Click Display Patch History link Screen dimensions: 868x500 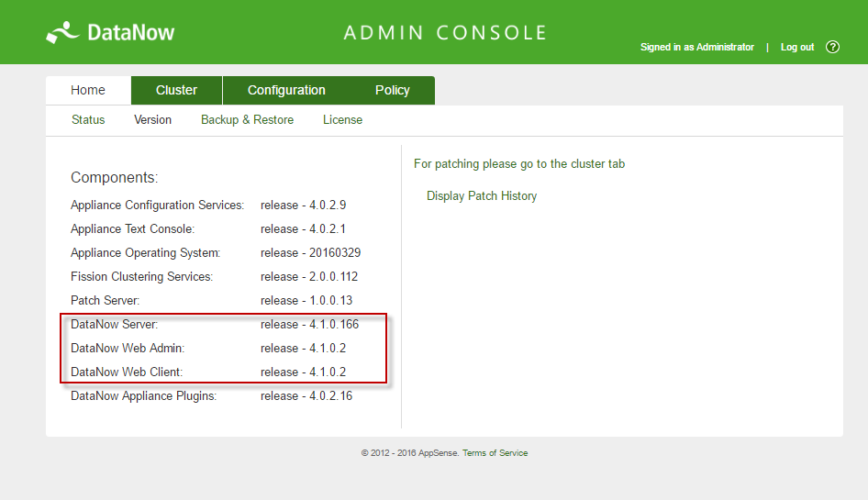[x=482, y=196]
